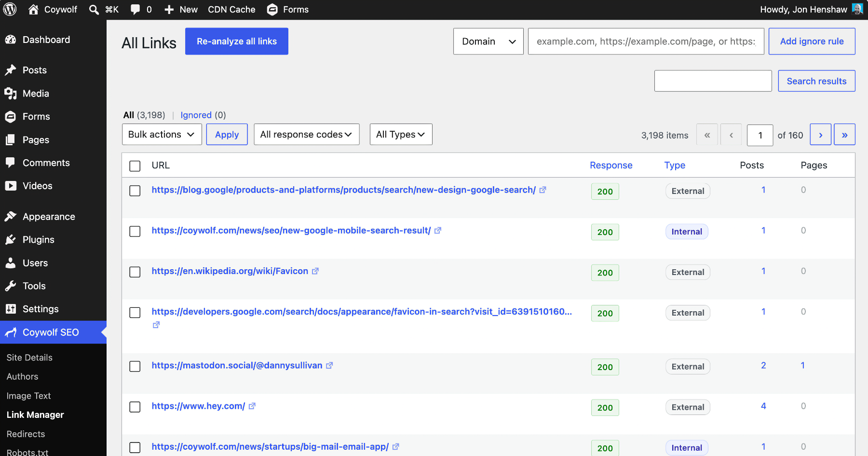Open the All response codes dropdown
Image resolution: width=868 pixels, height=456 pixels.
tap(307, 134)
